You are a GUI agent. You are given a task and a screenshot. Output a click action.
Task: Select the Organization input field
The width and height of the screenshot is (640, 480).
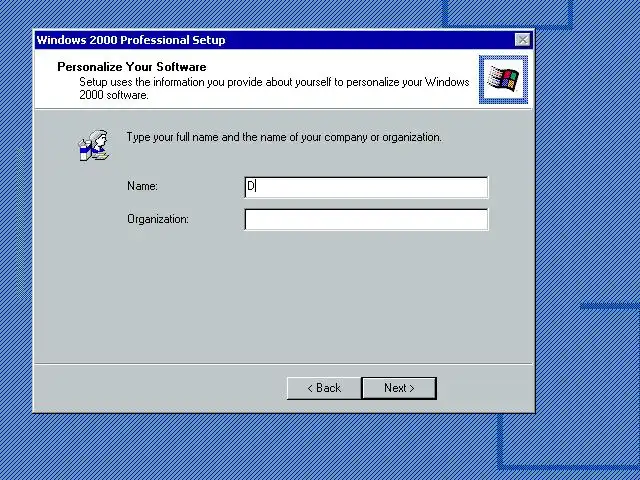(x=366, y=220)
